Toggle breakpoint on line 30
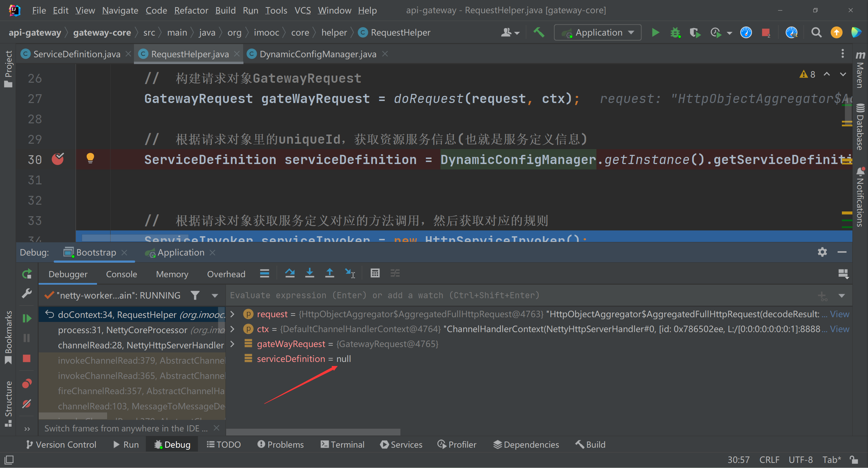The image size is (868, 468). tap(58, 159)
